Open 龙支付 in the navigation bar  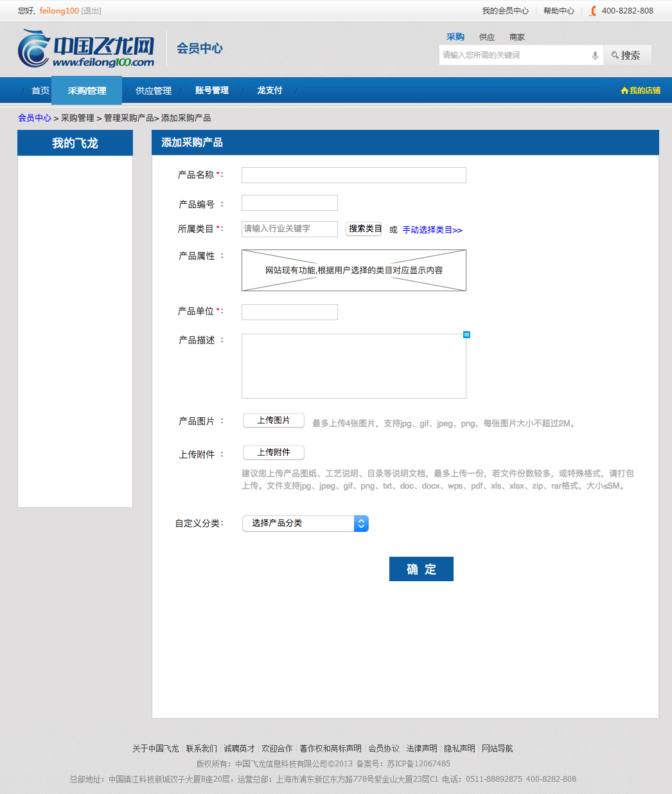click(x=270, y=91)
